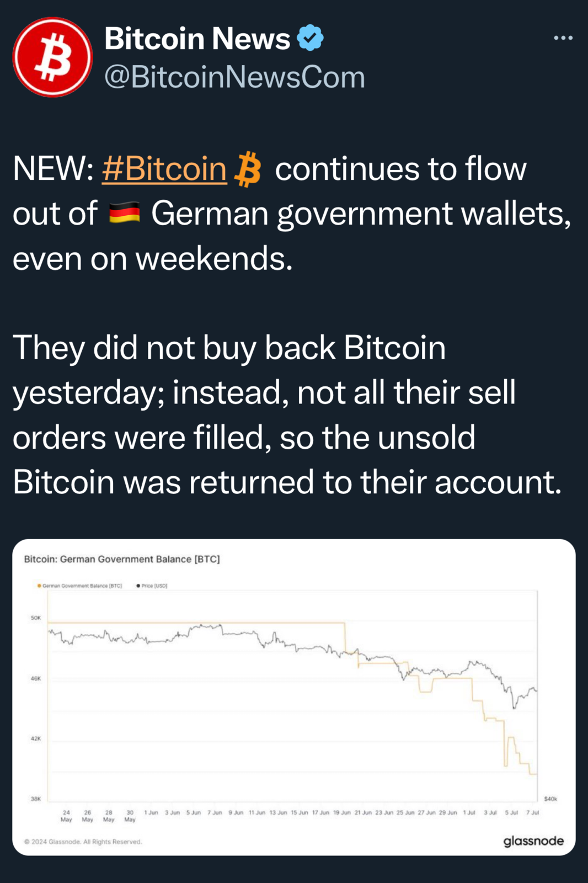Click the blue verified checkmark badge
588x883 pixels.
(311, 38)
